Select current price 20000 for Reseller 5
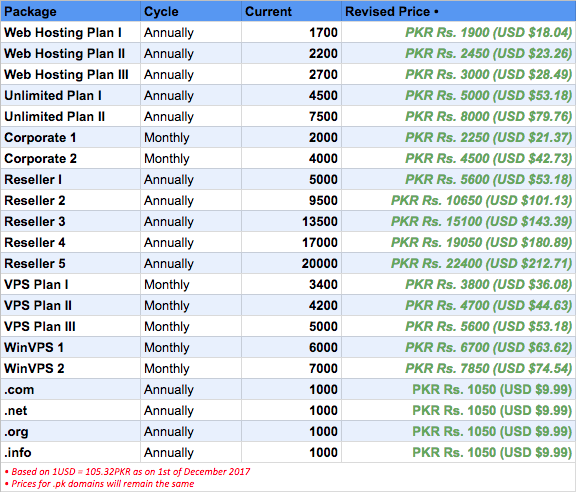576x492 pixels. (x=320, y=263)
